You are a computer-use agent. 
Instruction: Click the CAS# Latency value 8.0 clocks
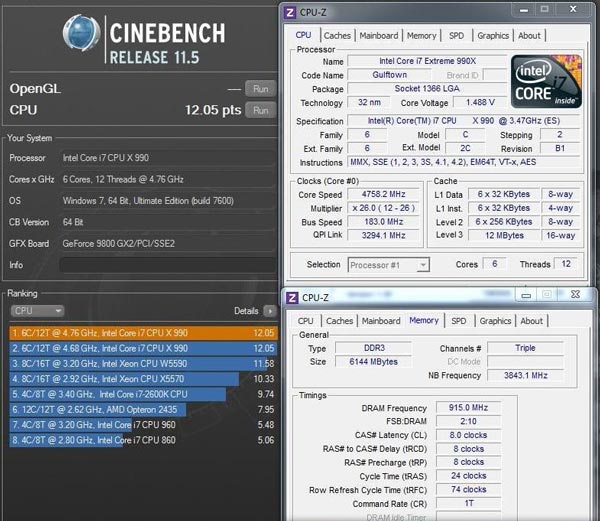point(468,435)
